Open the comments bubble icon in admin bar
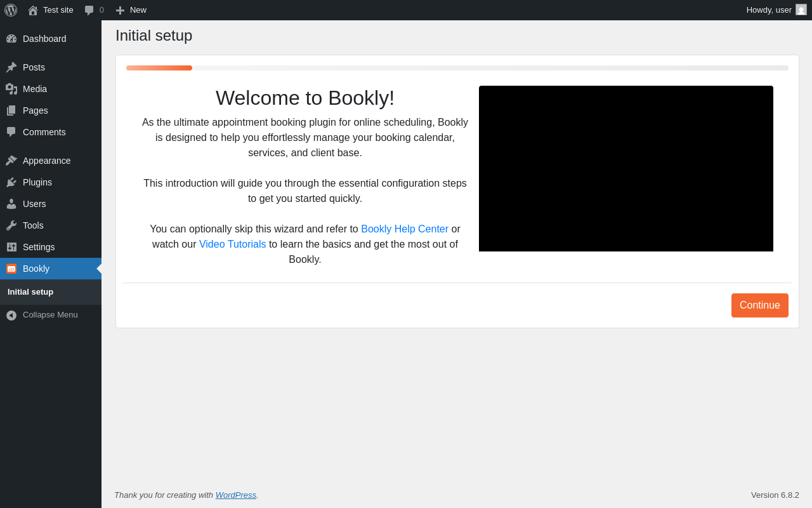812x508 pixels. tap(89, 10)
